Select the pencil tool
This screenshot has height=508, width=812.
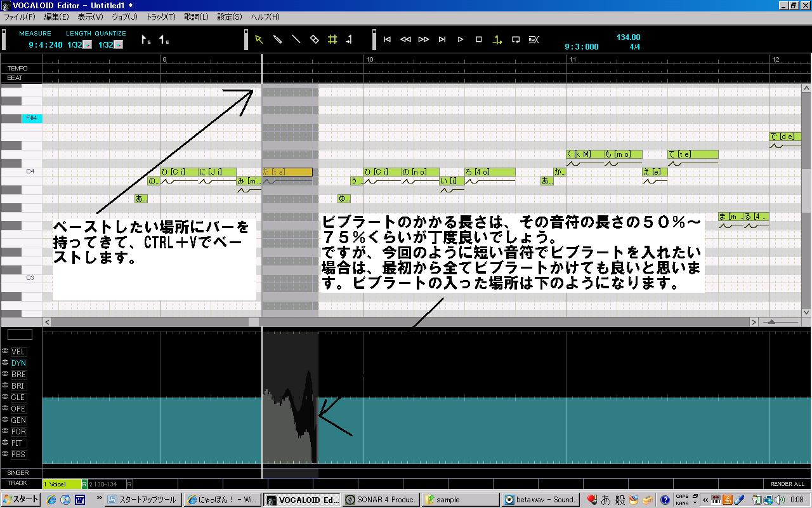277,39
